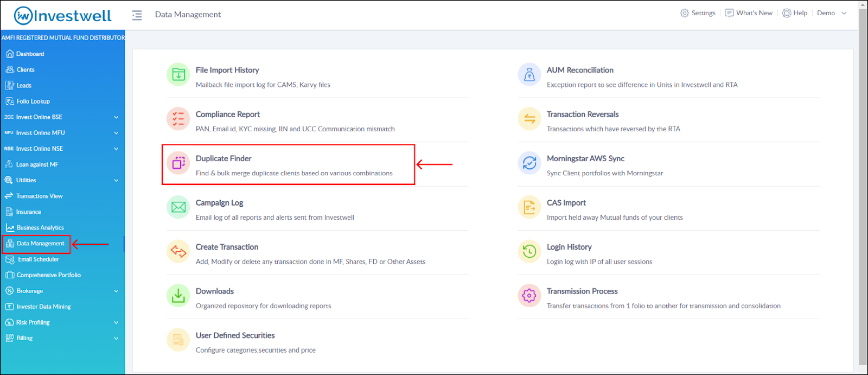Viewport: 868px width, 375px height.
Task: Click the Help headset icon
Action: tap(787, 13)
